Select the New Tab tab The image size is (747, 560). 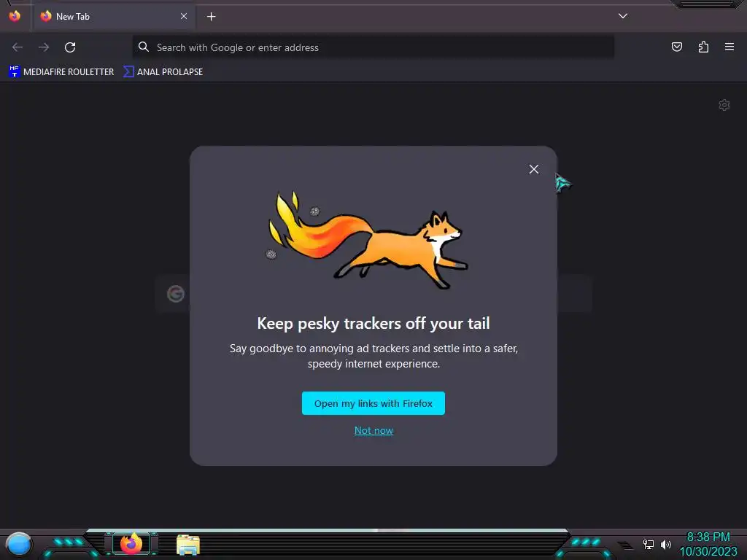click(x=113, y=17)
